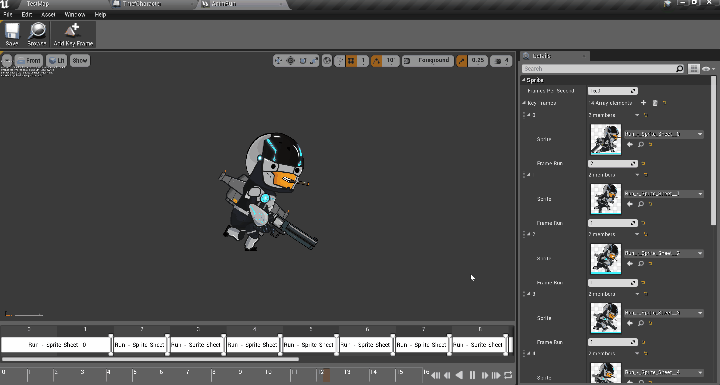
Task: Collapse the Sprite category section
Action: [523, 80]
